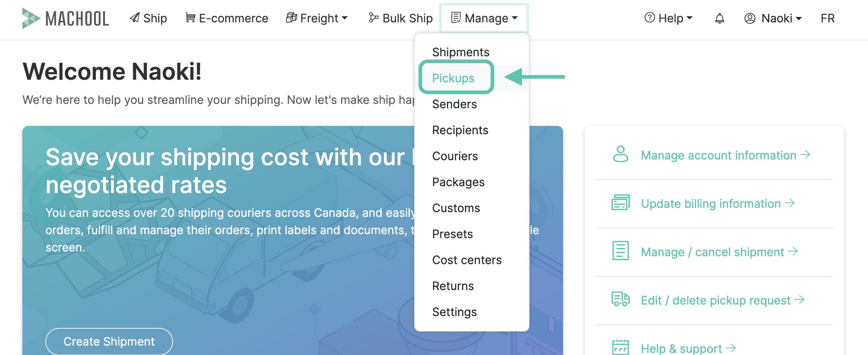The image size is (868, 355).
Task: Open the Naoki account dropdown
Action: tap(773, 18)
